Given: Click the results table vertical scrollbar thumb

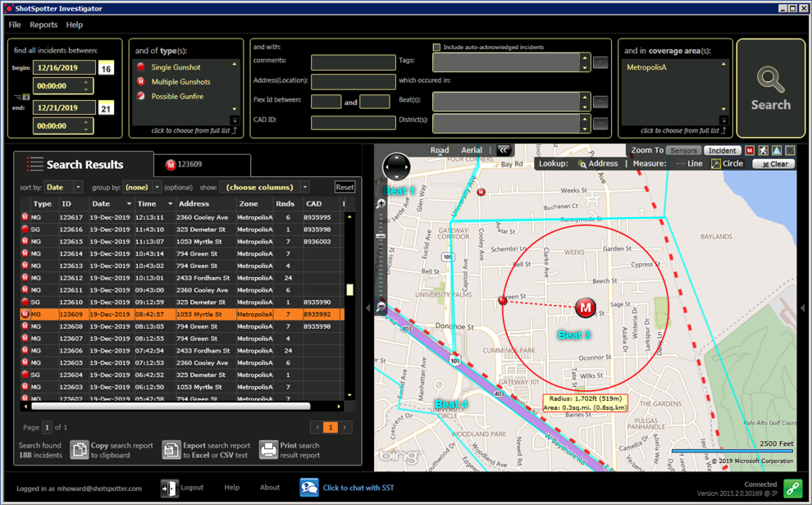Looking at the screenshot, I should (349, 289).
